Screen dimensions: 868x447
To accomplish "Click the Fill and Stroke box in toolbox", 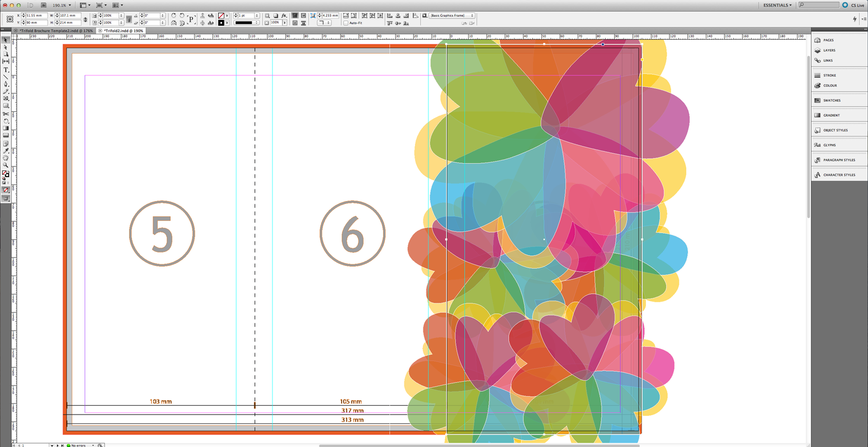I will coord(6,173).
